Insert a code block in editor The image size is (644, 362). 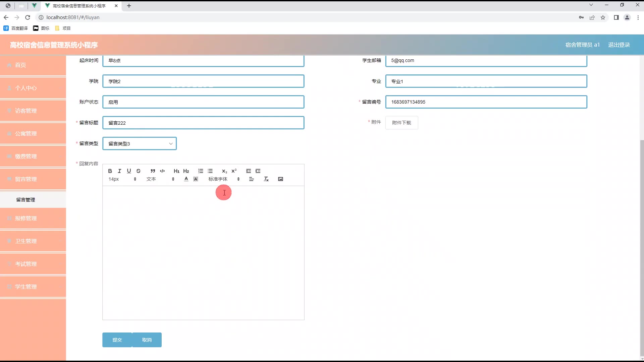(162, 171)
